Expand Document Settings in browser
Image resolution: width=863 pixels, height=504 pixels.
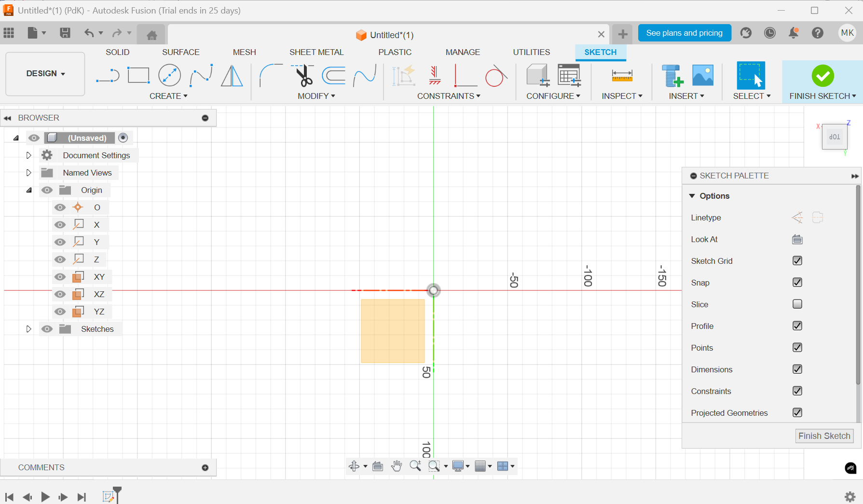(x=28, y=155)
